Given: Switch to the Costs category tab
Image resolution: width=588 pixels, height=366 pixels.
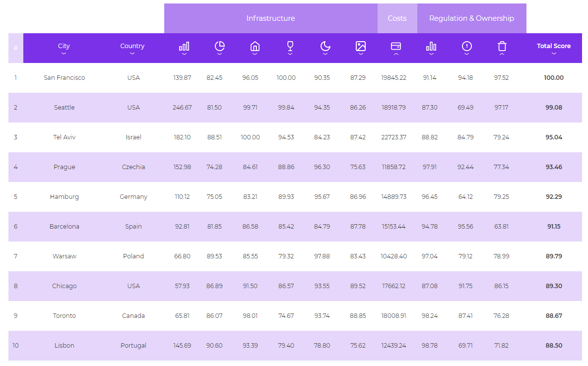Looking at the screenshot, I should click(x=397, y=18).
